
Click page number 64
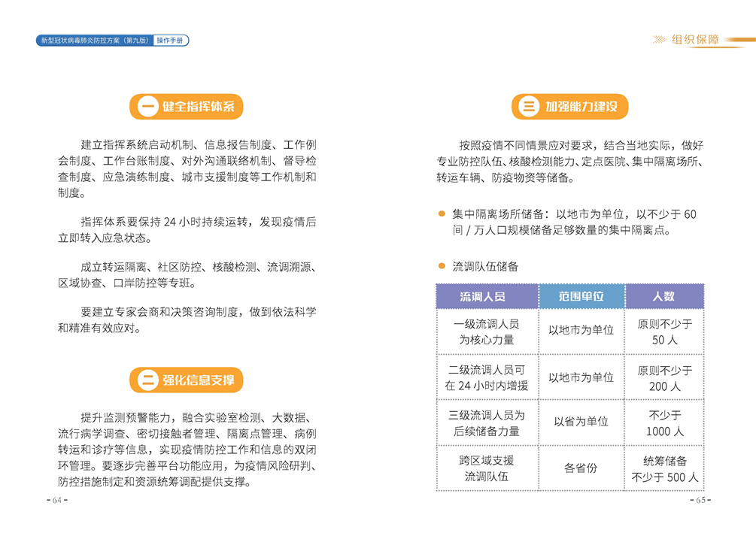56,501
